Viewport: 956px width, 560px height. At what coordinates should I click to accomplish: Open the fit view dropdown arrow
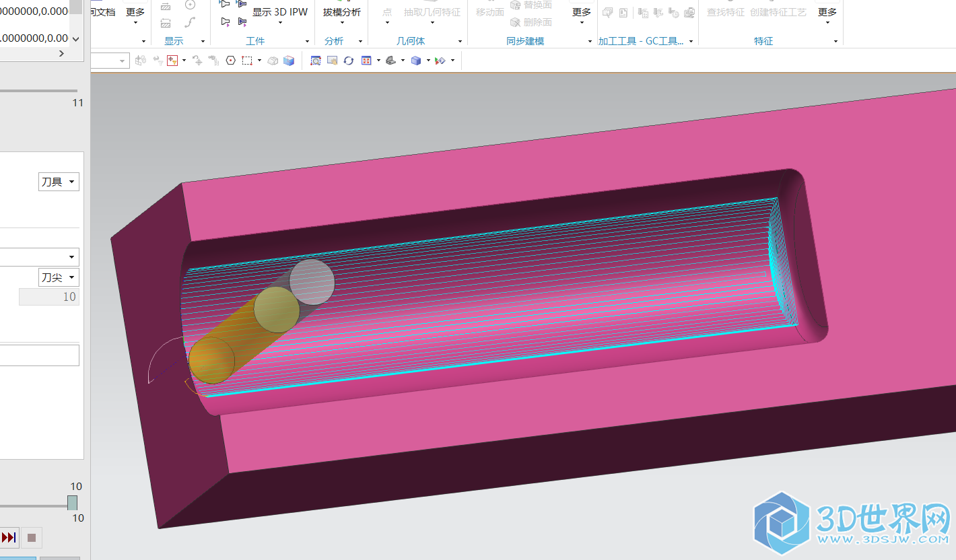tap(378, 61)
